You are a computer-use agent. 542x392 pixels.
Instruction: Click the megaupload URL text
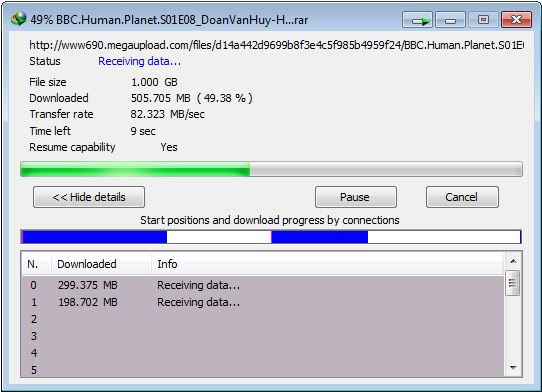click(277, 45)
